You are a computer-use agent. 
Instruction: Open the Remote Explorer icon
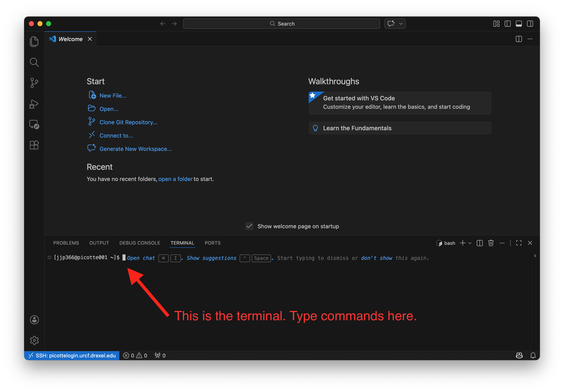pyautogui.click(x=34, y=125)
